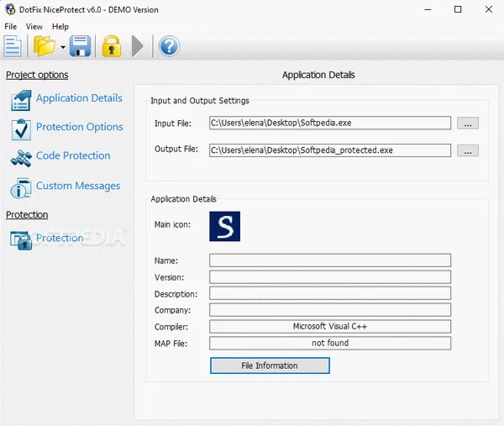This screenshot has height=426, width=504.
Task: Click the Version field
Action: coord(330,276)
